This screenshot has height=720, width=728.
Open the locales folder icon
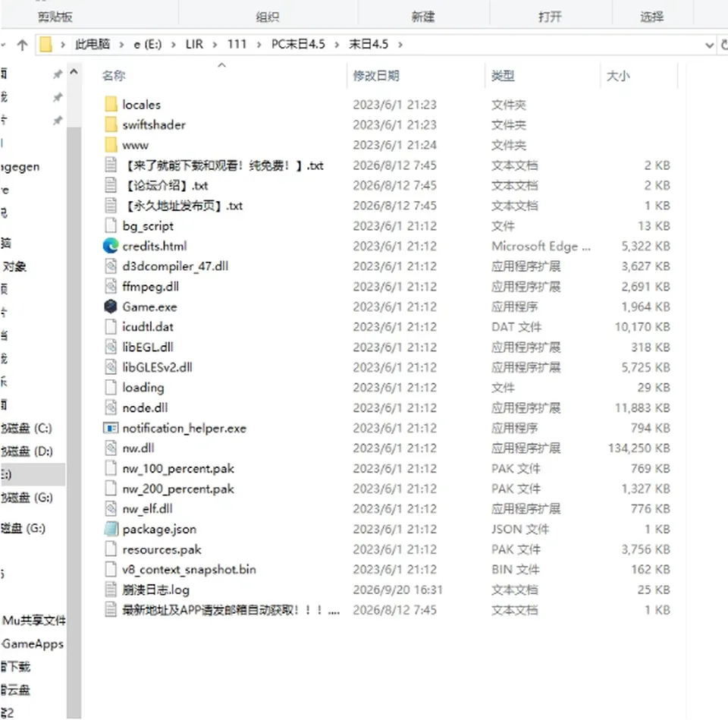111,105
